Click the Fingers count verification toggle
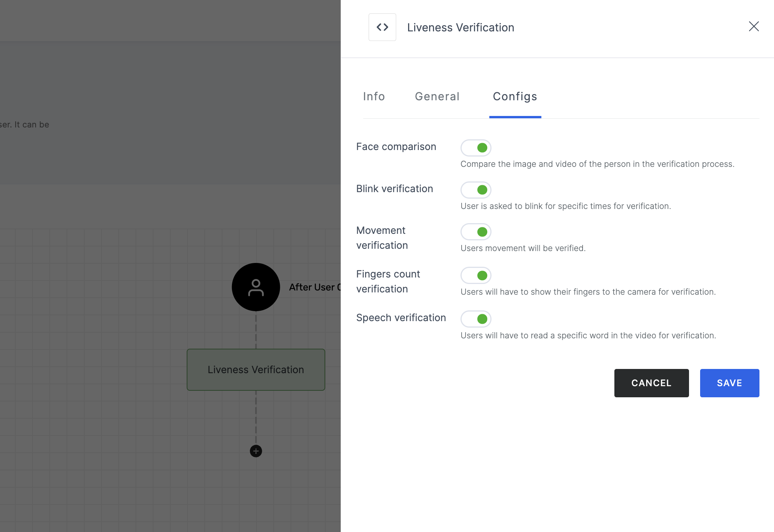The height and width of the screenshot is (532, 774). (x=475, y=275)
